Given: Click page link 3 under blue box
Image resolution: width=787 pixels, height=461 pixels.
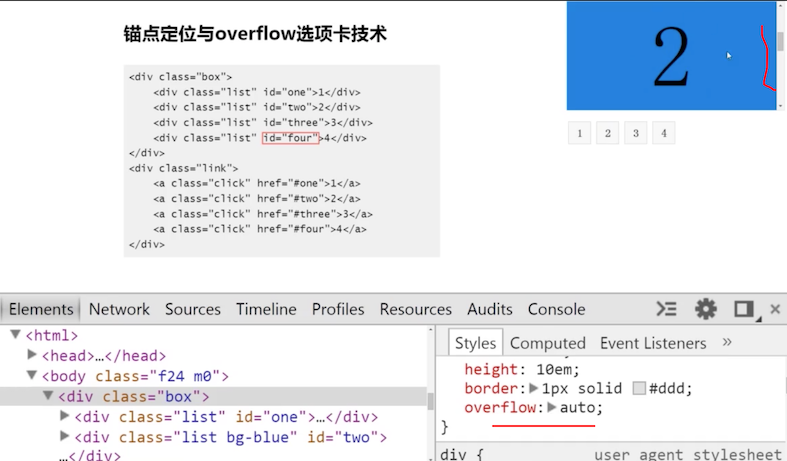Looking at the screenshot, I should click(x=636, y=133).
